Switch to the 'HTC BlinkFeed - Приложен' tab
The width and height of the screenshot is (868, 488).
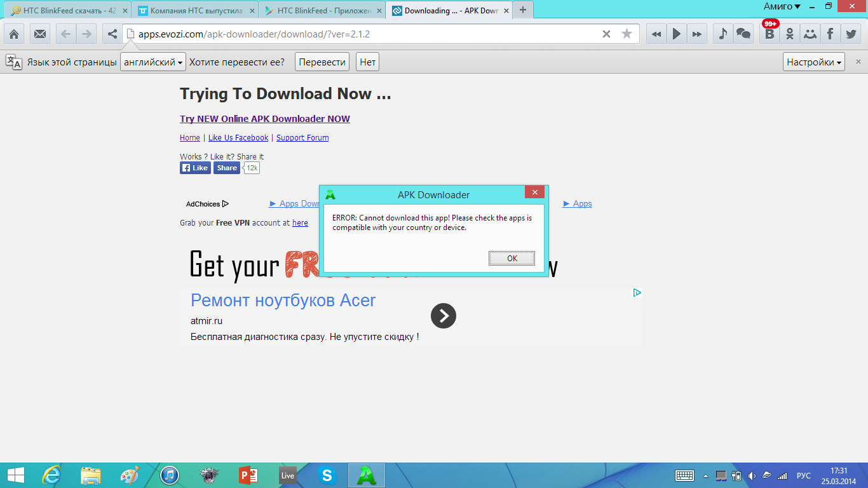322,10
